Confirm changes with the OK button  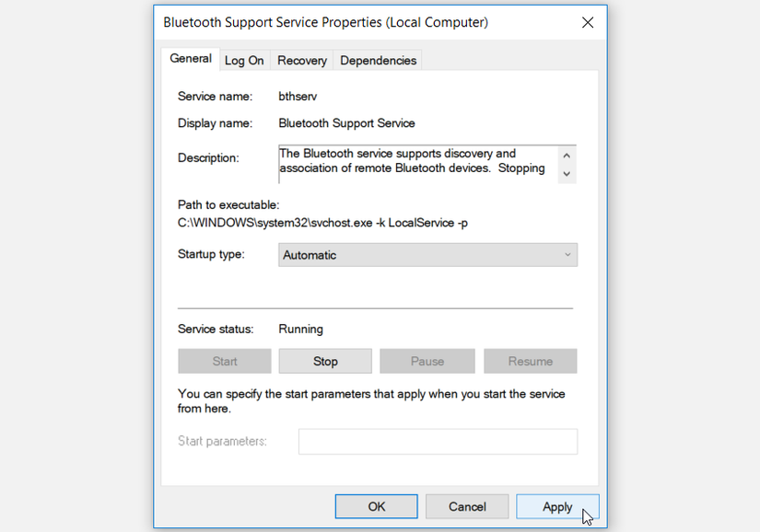376,506
